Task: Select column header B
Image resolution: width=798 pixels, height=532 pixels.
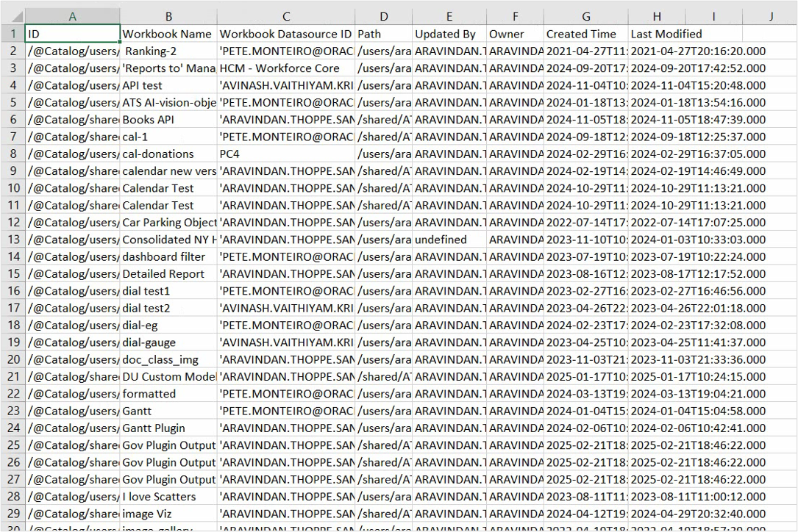Action: click(x=168, y=13)
